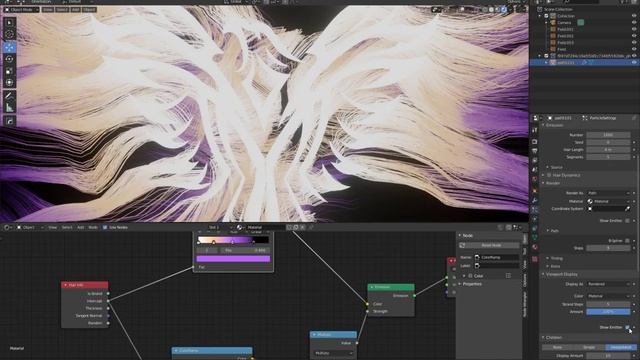Open the Texture properties tab
Viewport: 640px width, 360px height.
pos(535,259)
